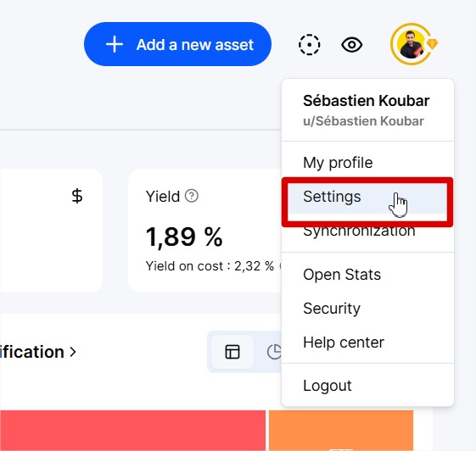Expand the diversification section chevron

tap(73, 352)
